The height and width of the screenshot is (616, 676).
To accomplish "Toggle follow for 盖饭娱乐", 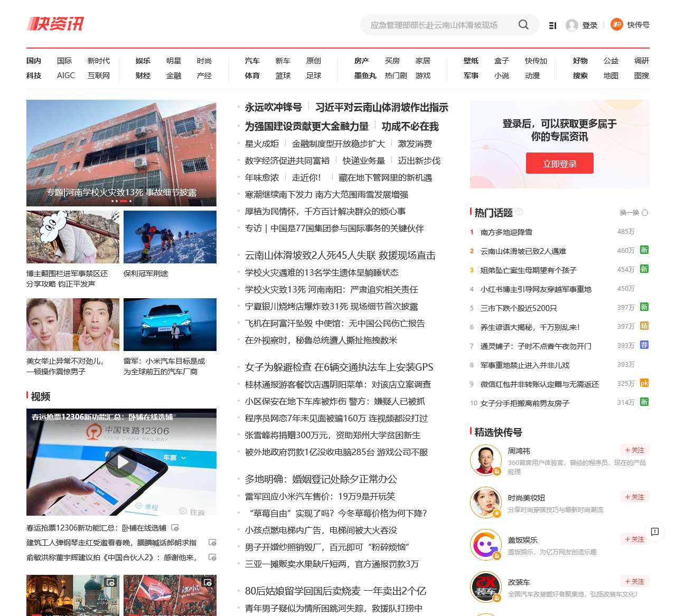I will [634, 539].
